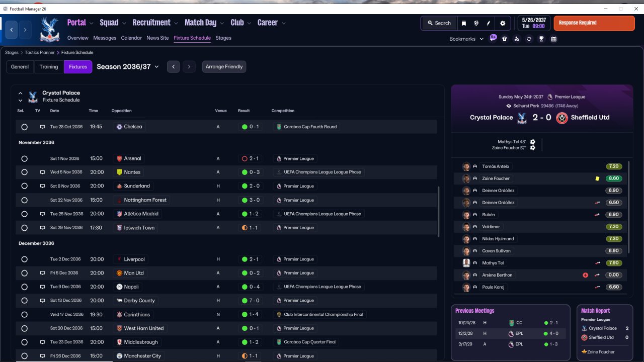This screenshot has width=644, height=362.
Task: Open the Calendar sub-tab
Action: 131,38
